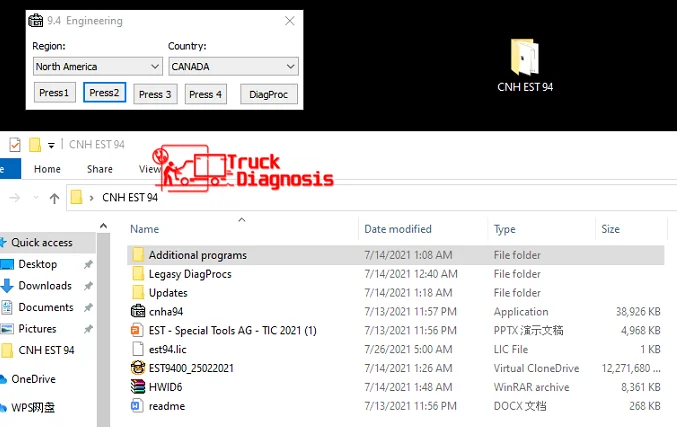
Task: Click the Press1 button
Action: pos(54,93)
